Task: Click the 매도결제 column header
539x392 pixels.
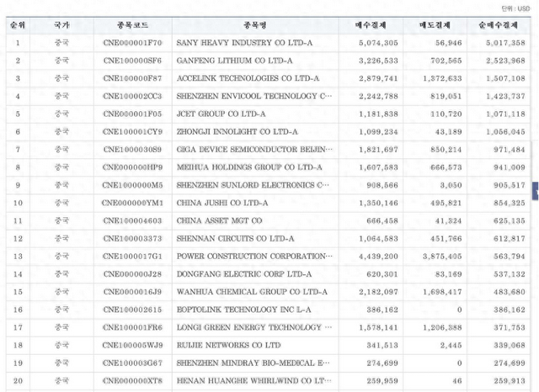Action: pyautogui.click(x=435, y=25)
